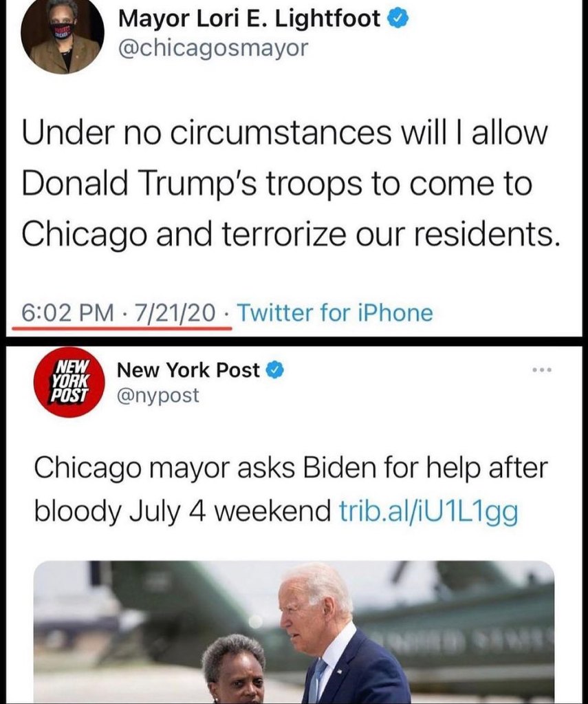
Task: Click the 'Chicago and terrorize our residents' line
Action: point(292,233)
